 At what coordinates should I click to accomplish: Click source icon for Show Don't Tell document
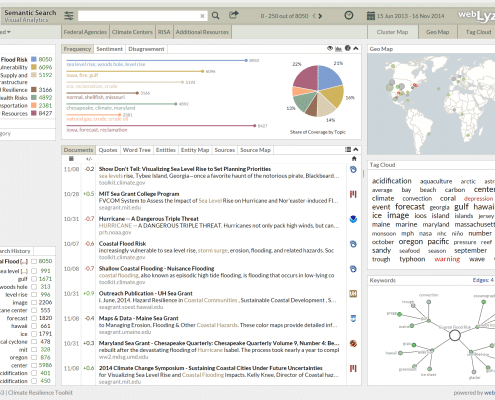(x=353, y=170)
